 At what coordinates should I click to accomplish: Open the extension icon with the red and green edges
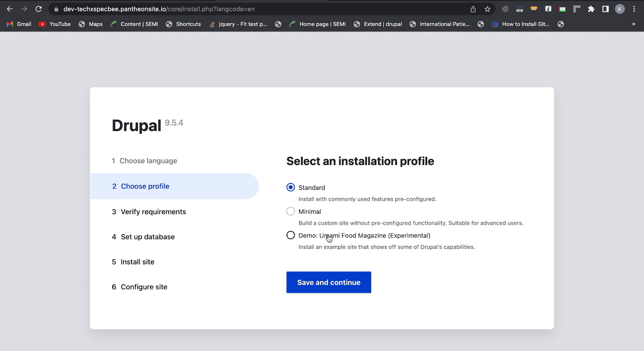562,9
